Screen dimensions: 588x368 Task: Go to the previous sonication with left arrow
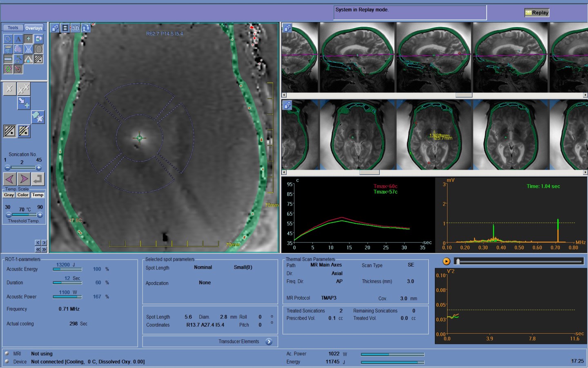tap(10, 179)
